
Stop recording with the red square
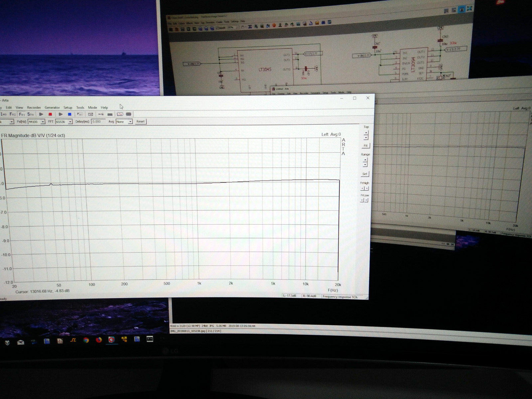coord(51,114)
